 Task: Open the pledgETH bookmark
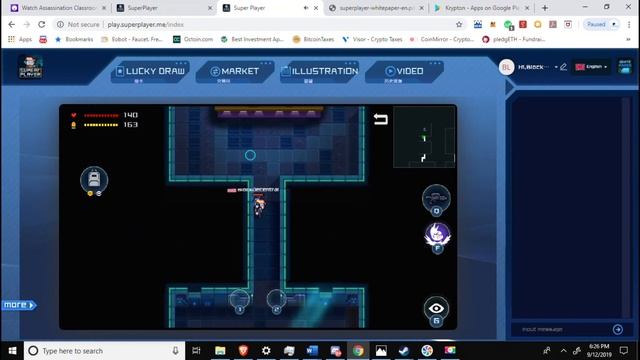(514, 39)
